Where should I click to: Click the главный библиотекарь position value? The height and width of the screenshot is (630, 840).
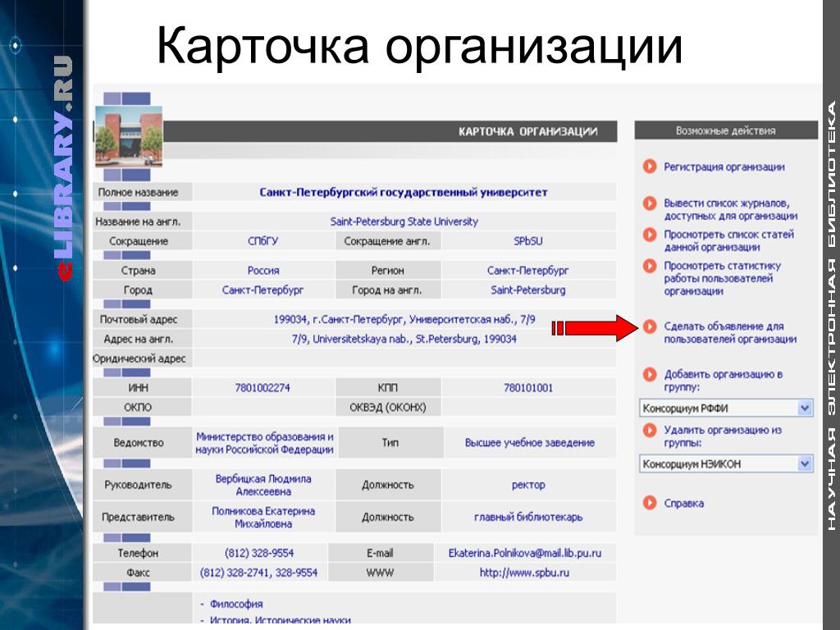[x=527, y=517]
